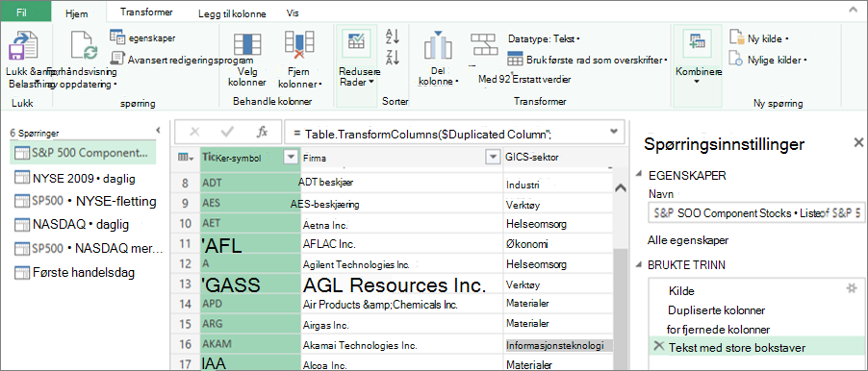Select row number 12

click(x=186, y=264)
